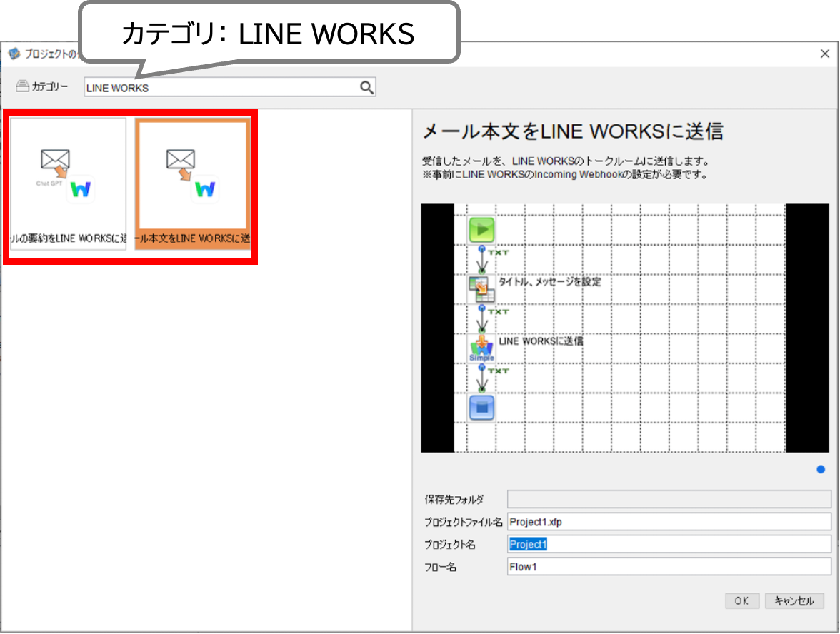840x634 pixels.
Task: Click the LINE WORKSに送信 component icon
Action: click(x=481, y=348)
